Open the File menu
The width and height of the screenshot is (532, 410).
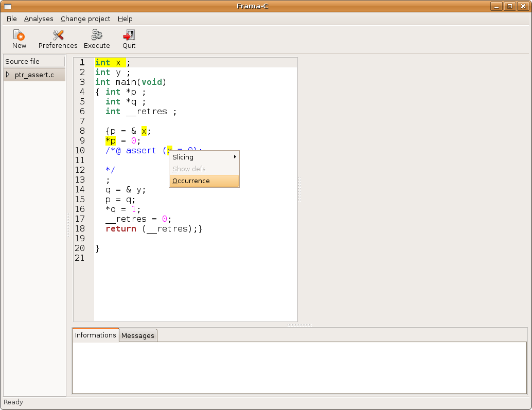point(11,19)
